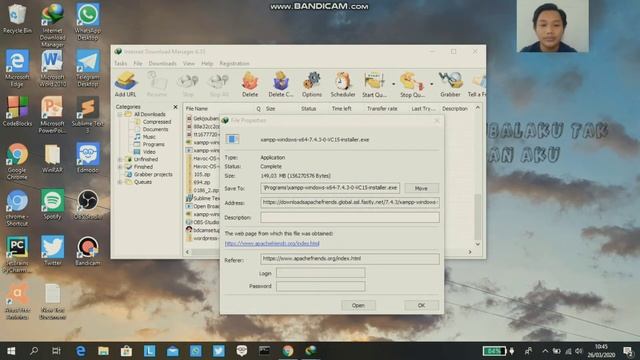
Task: Click OK in the File Properties dialog
Action: pyautogui.click(x=422, y=305)
